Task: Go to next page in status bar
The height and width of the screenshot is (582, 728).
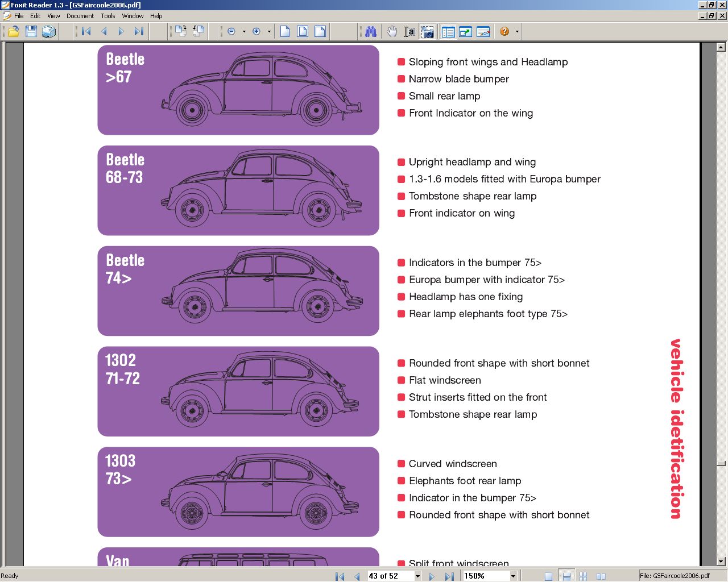Action: coord(432,576)
